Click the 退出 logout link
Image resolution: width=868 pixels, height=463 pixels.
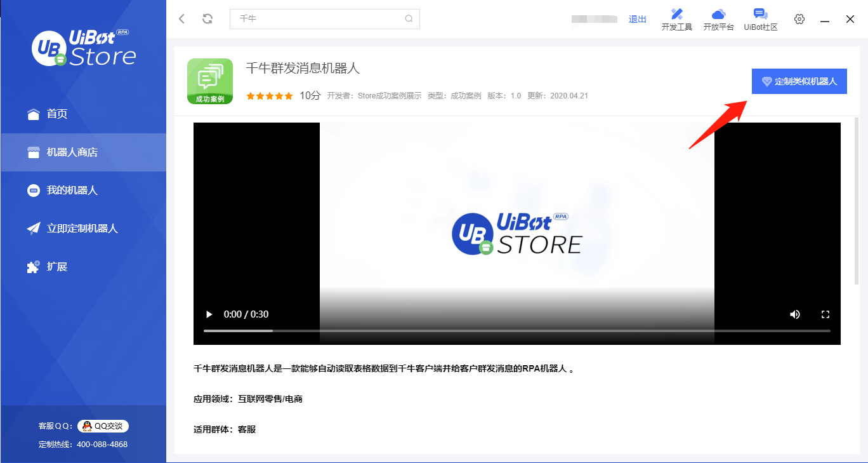(637, 19)
